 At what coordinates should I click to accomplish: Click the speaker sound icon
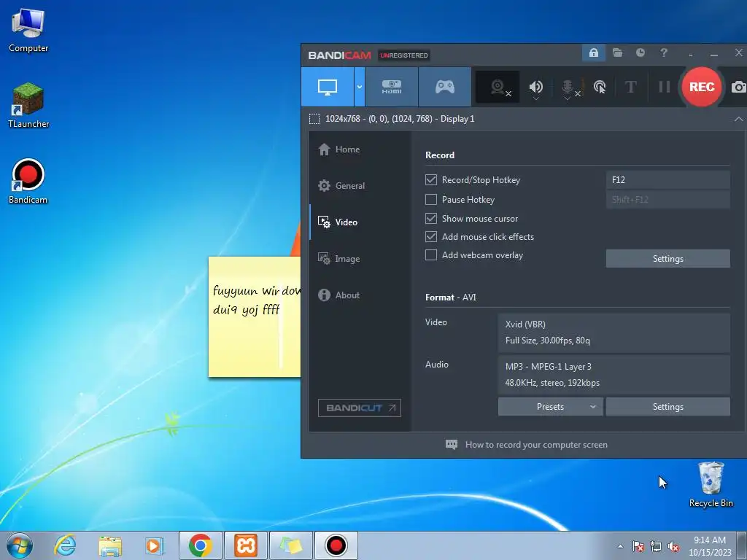point(535,86)
